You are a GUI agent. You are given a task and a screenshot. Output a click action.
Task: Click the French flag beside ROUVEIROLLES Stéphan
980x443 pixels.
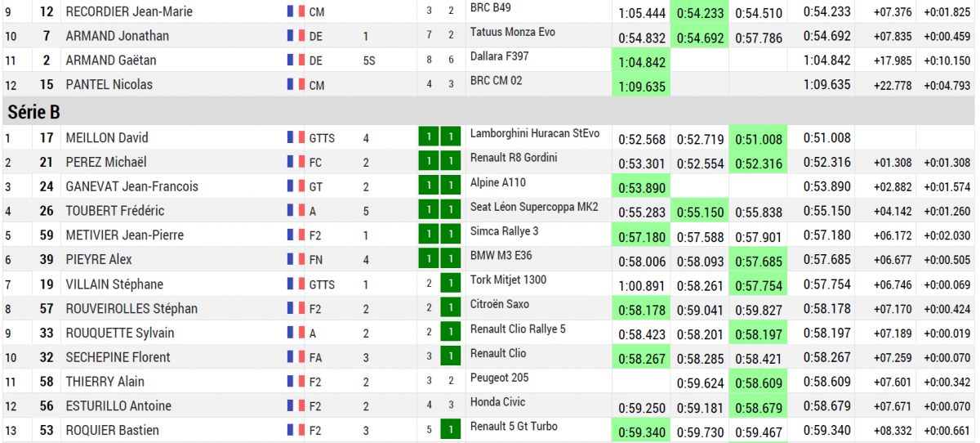click(296, 309)
